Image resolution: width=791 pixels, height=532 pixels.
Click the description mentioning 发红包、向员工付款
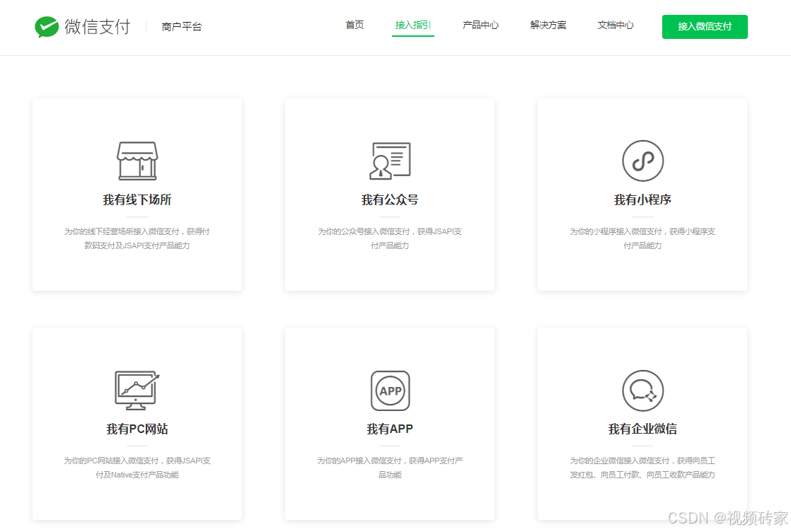pyautogui.click(x=642, y=468)
